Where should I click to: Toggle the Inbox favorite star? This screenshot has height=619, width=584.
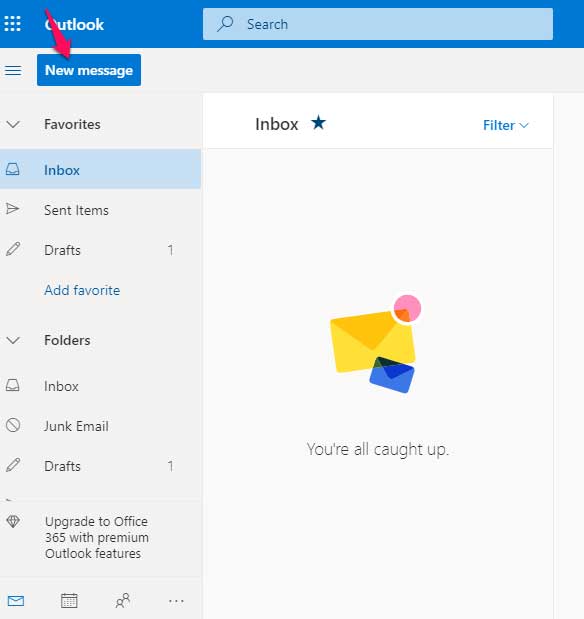318,122
